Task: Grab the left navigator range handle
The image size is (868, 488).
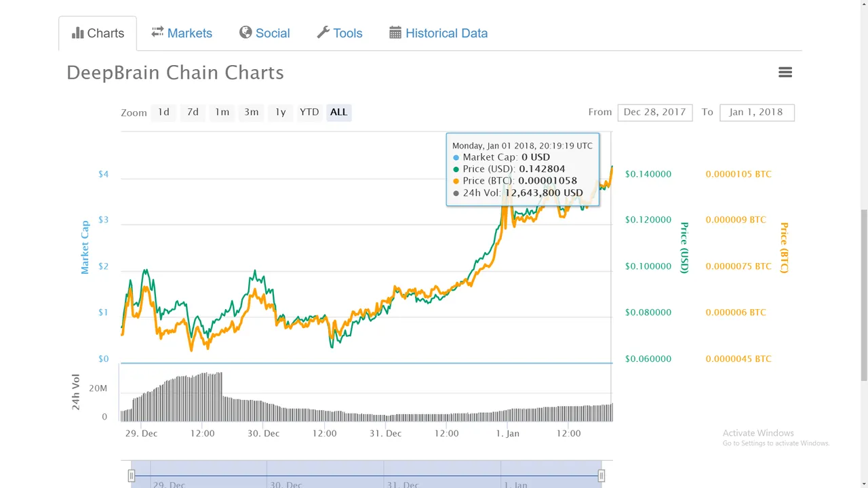Action: (x=132, y=476)
